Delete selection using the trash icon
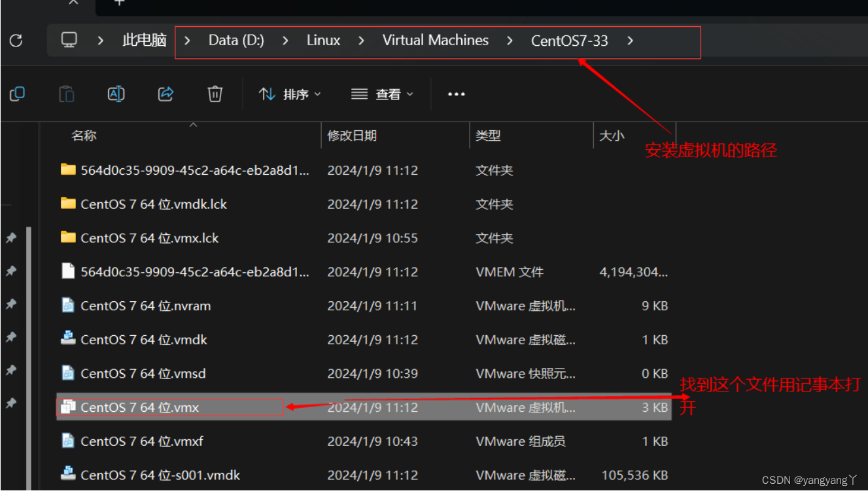The height and width of the screenshot is (493, 868). click(x=215, y=94)
